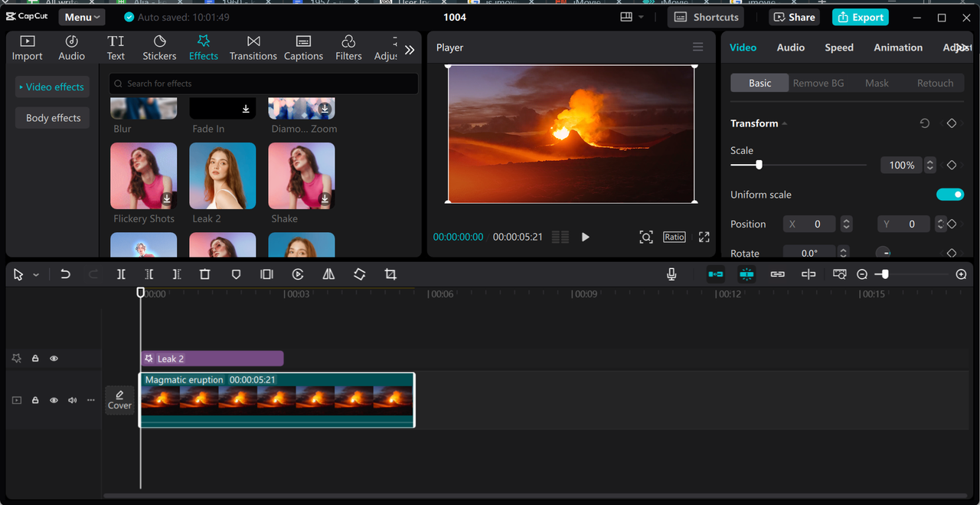The width and height of the screenshot is (980, 505).
Task: Toggle clip linkage chain icon
Action: click(778, 274)
